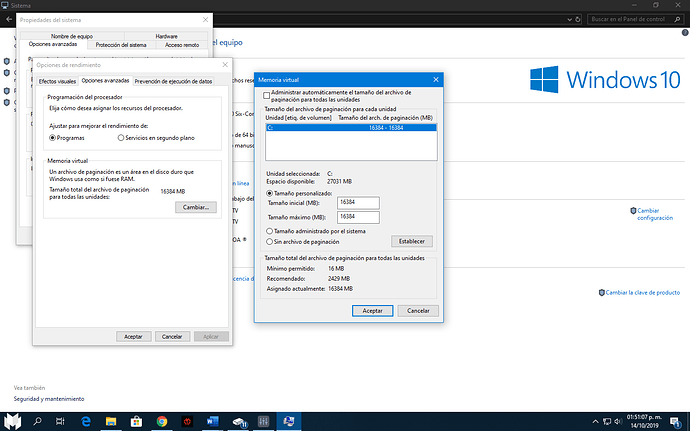Open 'Prevención de ejecución de datos' tab
Viewport: 690px width, 431px height.
(x=173, y=80)
